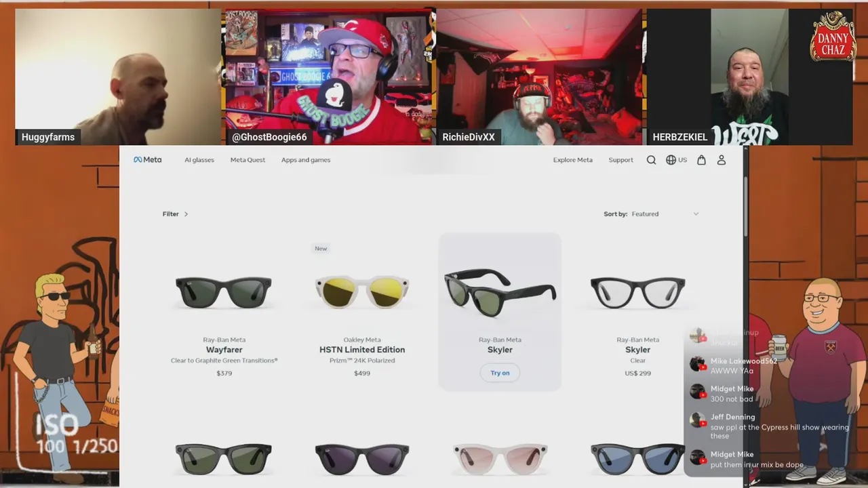Open the shopping bag icon
The width and height of the screenshot is (868, 488).
tap(701, 160)
